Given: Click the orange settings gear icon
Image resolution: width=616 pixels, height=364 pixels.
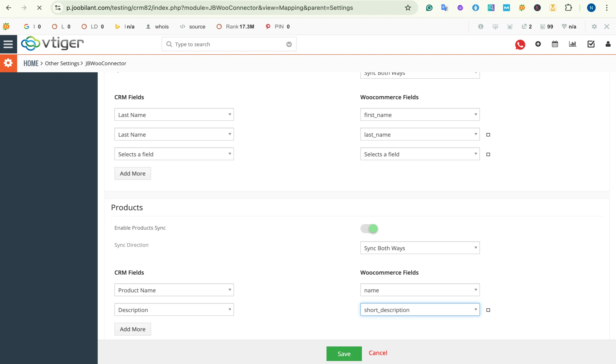Looking at the screenshot, I should pos(8,63).
